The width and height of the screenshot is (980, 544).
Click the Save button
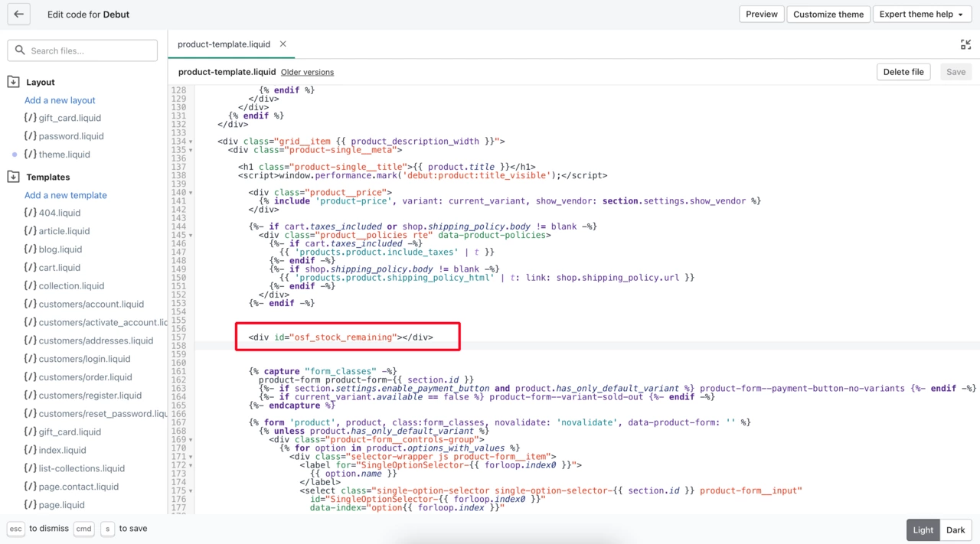tap(955, 72)
